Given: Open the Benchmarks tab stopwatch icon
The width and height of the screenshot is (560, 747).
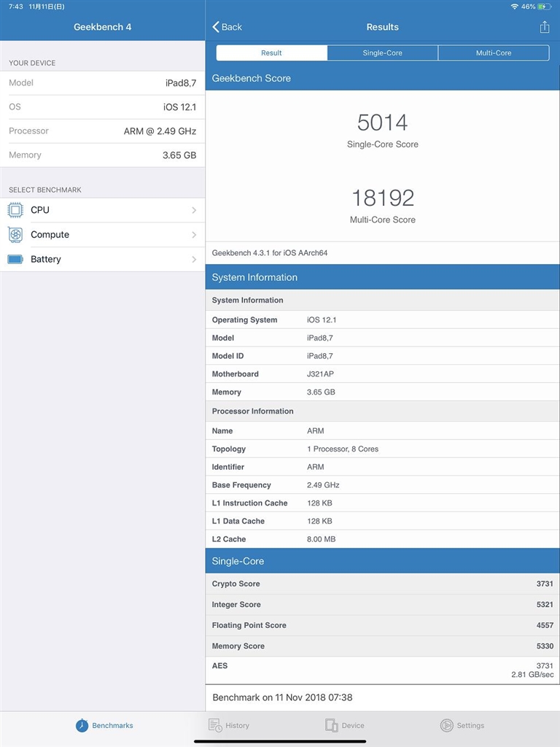Looking at the screenshot, I should coord(82,725).
